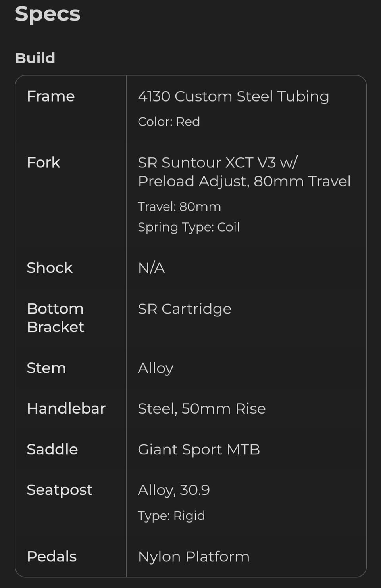Select the SR Cartridge value
Image resolution: width=381 pixels, height=588 pixels.
(x=185, y=309)
